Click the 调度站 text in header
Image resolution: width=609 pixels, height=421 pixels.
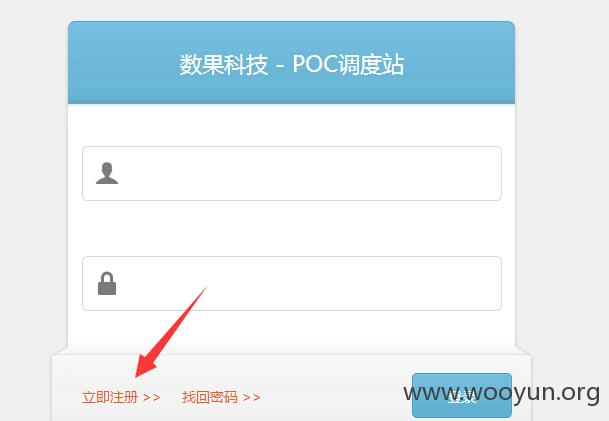(371, 64)
